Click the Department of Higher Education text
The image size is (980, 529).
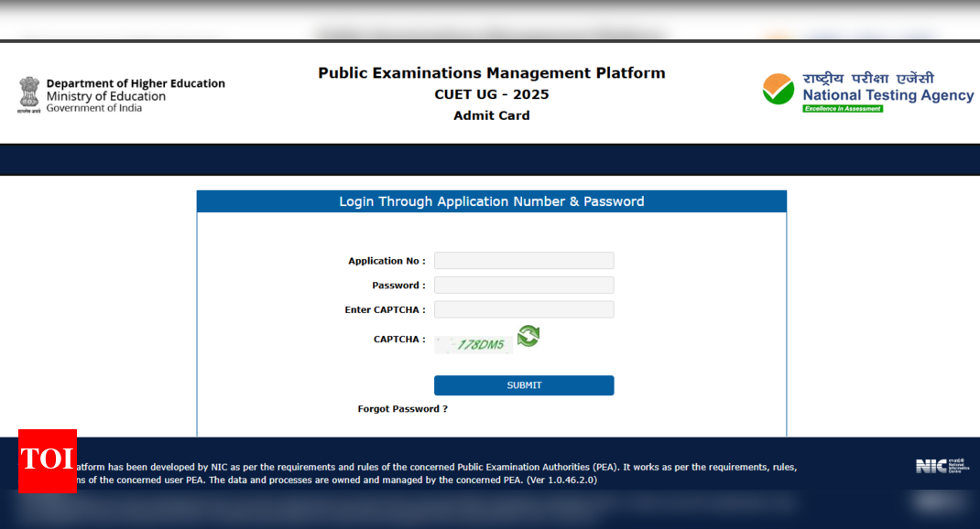pyautogui.click(x=136, y=83)
